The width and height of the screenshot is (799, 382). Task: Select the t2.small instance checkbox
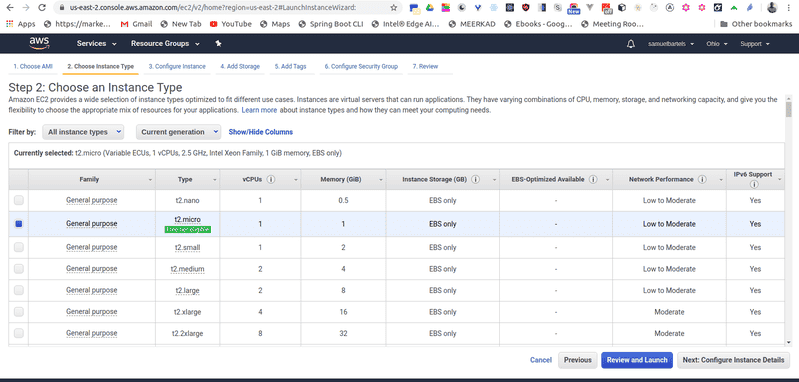(19, 247)
